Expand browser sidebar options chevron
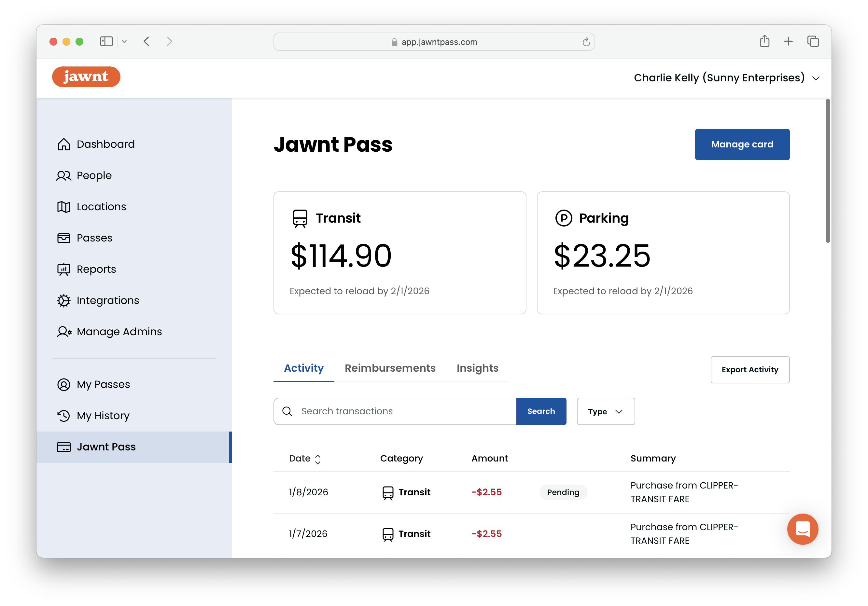This screenshot has height=606, width=868. click(124, 42)
